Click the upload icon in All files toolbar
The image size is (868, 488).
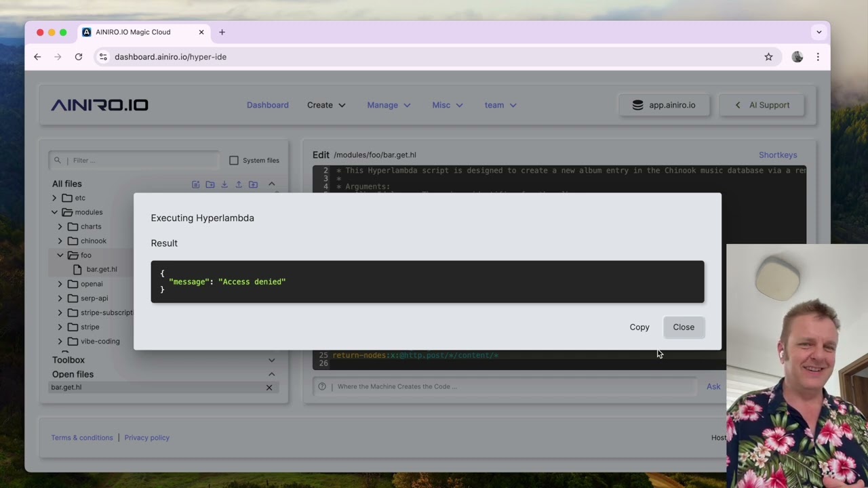239,184
